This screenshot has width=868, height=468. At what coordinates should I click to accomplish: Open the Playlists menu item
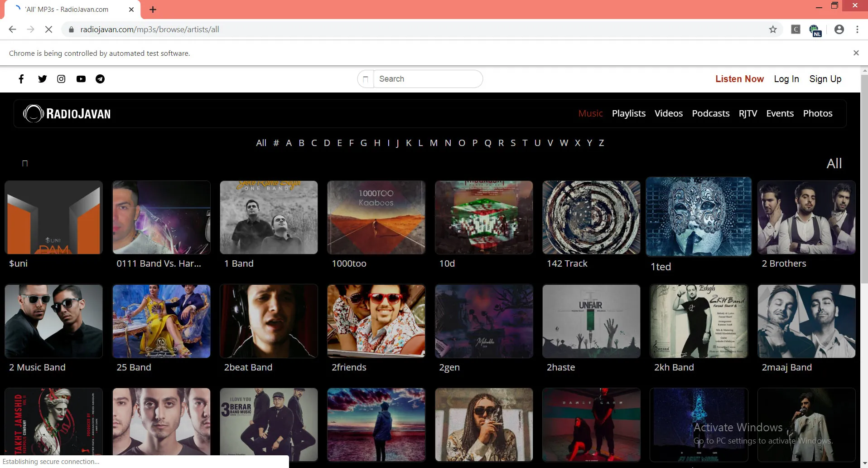point(628,113)
